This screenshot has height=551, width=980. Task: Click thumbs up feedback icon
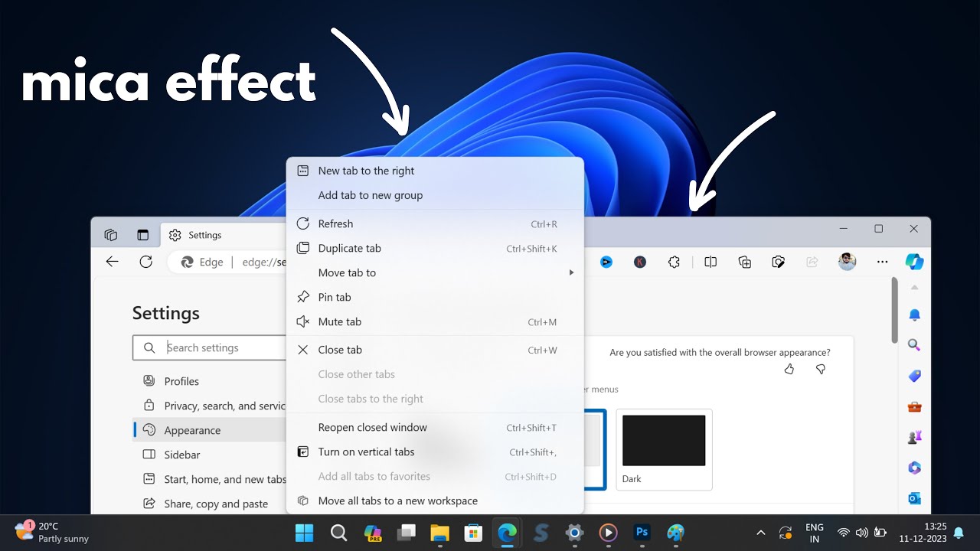[789, 370]
